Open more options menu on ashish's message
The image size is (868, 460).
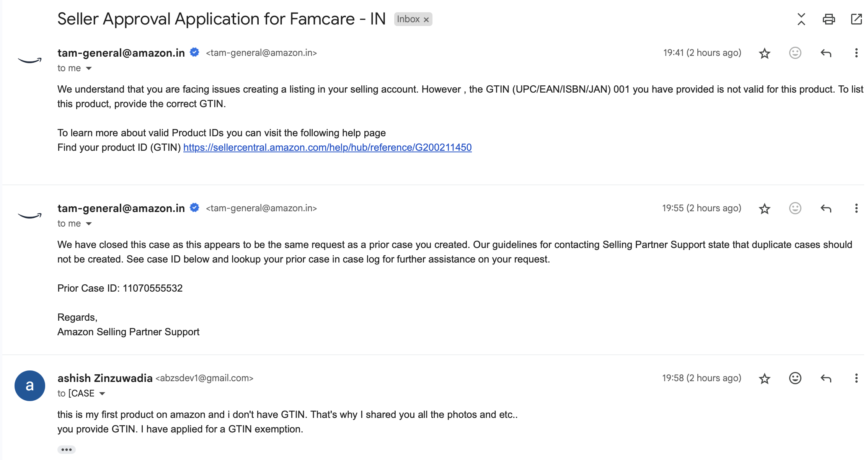pos(856,378)
